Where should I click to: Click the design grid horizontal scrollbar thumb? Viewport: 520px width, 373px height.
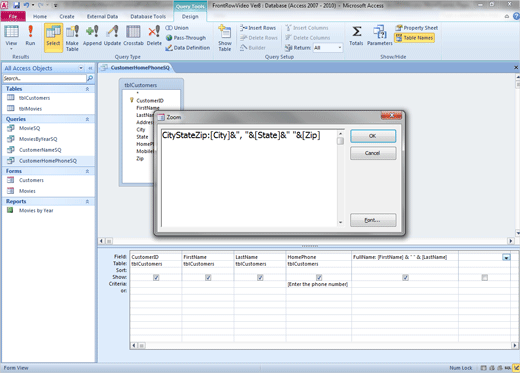141,346
